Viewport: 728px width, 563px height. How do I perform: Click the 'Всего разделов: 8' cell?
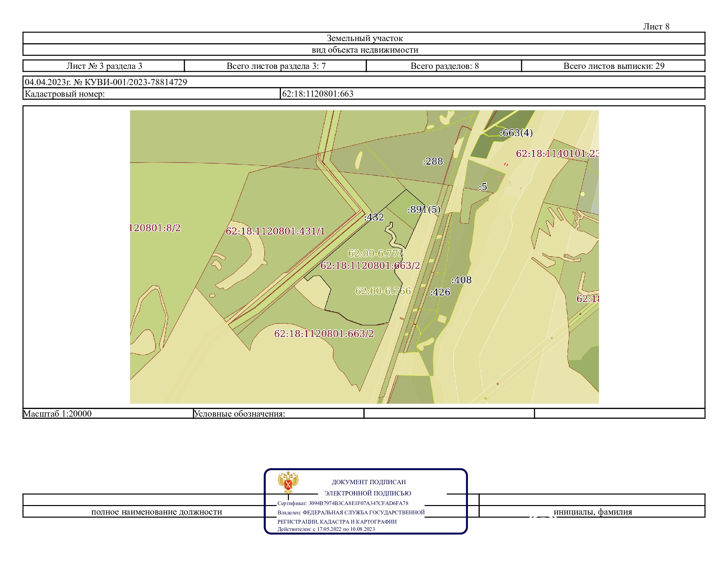click(444, 66)
